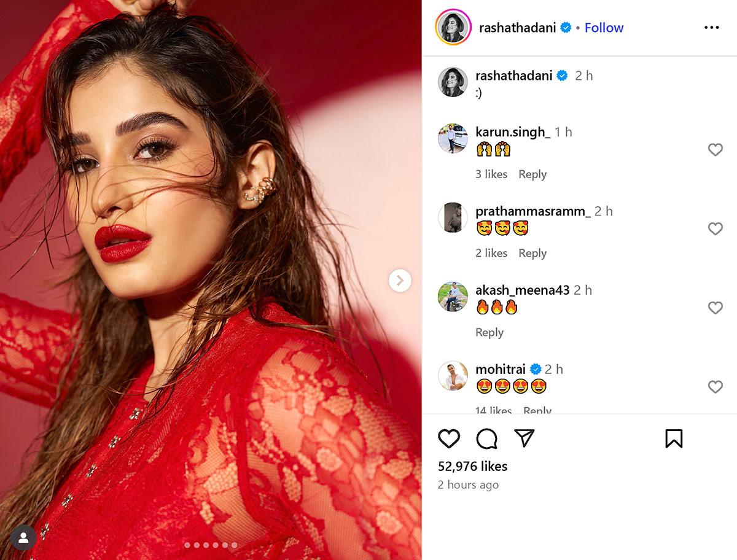The image size is (737, 560).
Task: Like karun.singh_'s comment
Action: [715, 149]
